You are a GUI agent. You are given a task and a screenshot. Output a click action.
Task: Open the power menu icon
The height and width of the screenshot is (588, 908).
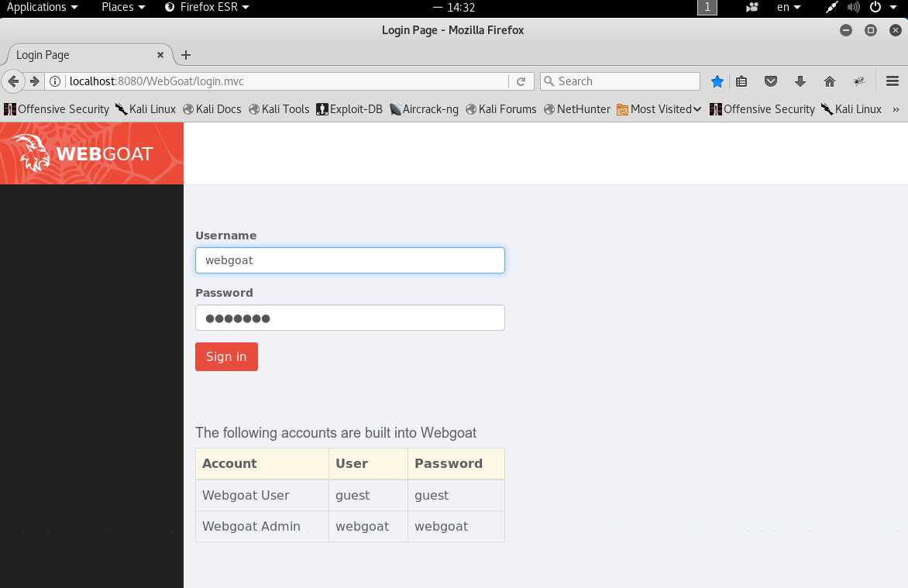[x=875, y=7]
